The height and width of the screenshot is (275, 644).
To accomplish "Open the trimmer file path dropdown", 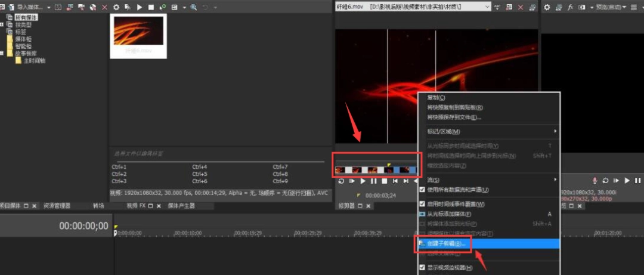I will coord(487,7).
